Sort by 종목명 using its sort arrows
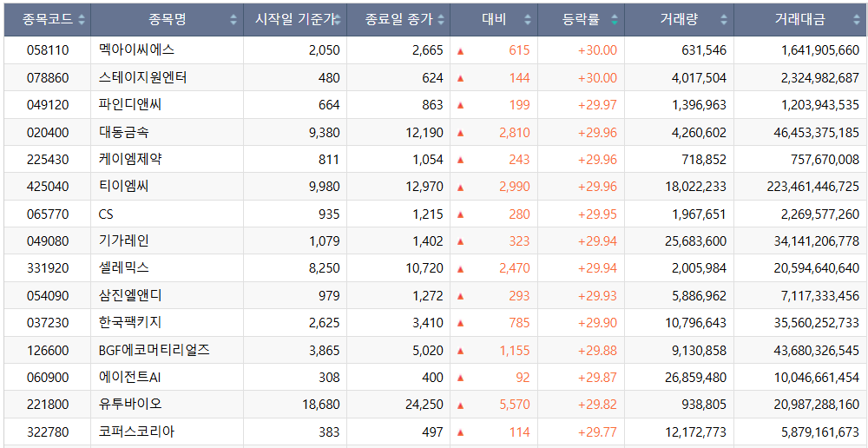The height and width of the screenshot is (448, 868). tap(233, 20)
